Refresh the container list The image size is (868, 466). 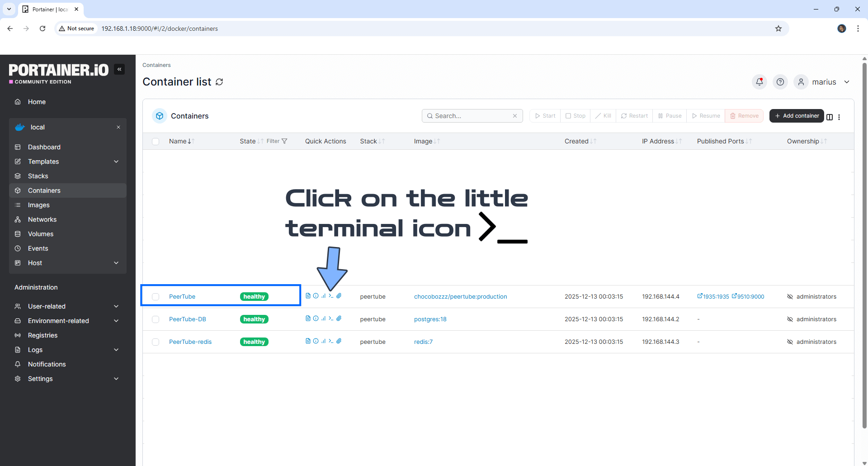219,82
